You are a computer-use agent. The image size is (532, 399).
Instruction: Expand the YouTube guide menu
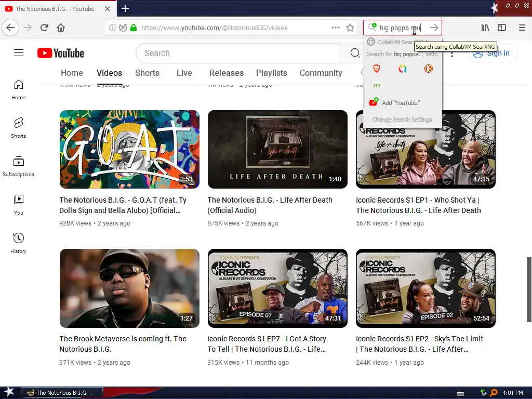click(19, 53)
